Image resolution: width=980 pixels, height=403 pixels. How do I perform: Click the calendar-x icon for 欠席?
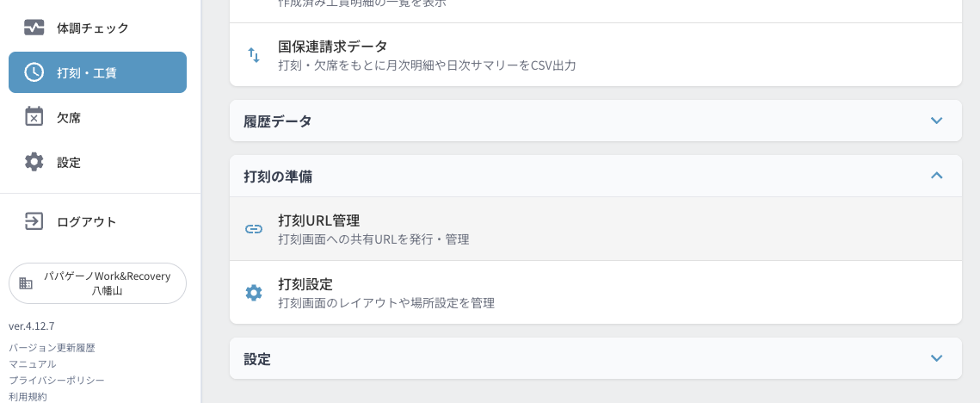(x=34, y=117)
